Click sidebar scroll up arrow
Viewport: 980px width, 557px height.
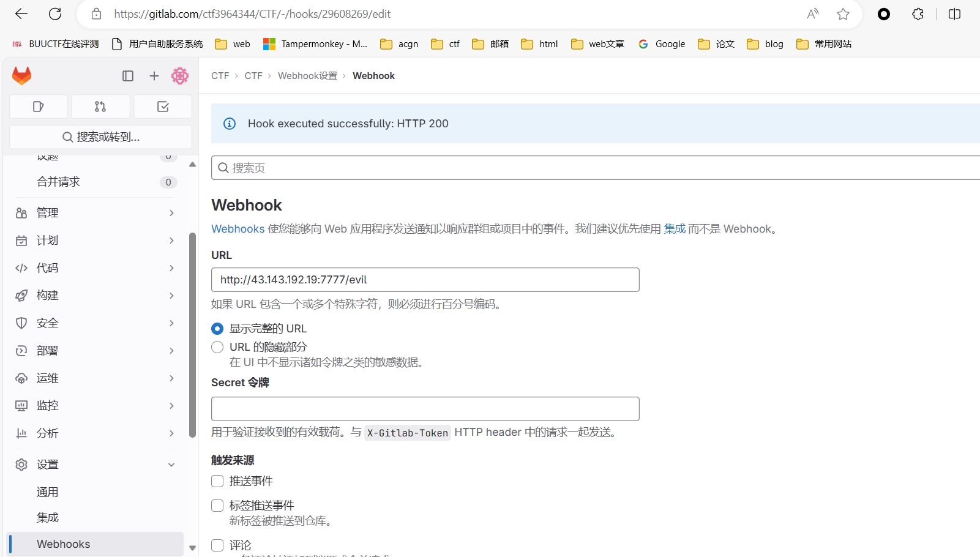[192, 165]
